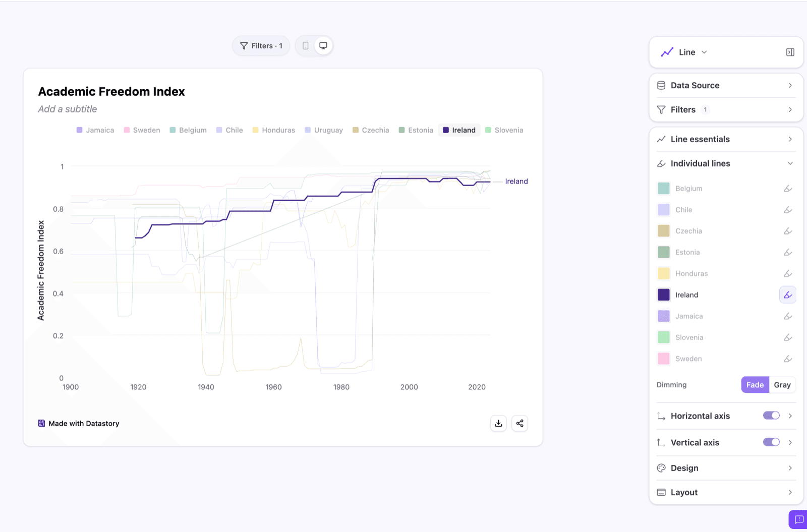Highlight the Slovenia line with brush icon

tap(788, 337)
